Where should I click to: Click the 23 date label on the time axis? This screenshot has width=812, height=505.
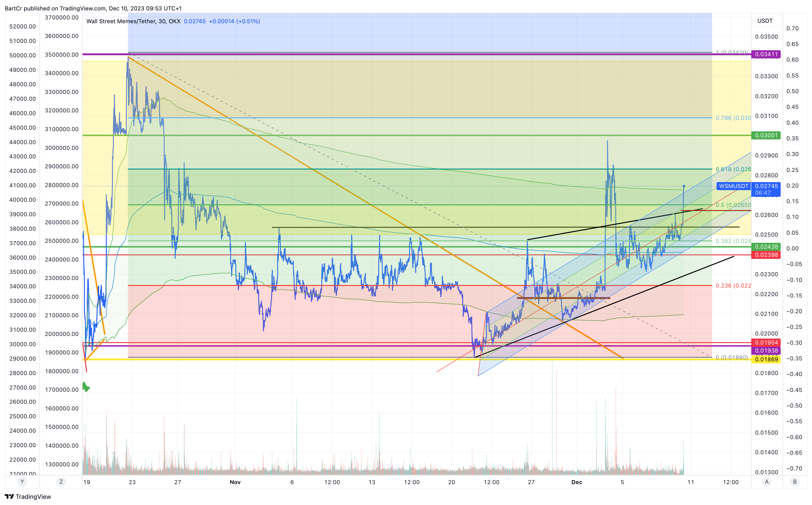(x=132, y=482)
